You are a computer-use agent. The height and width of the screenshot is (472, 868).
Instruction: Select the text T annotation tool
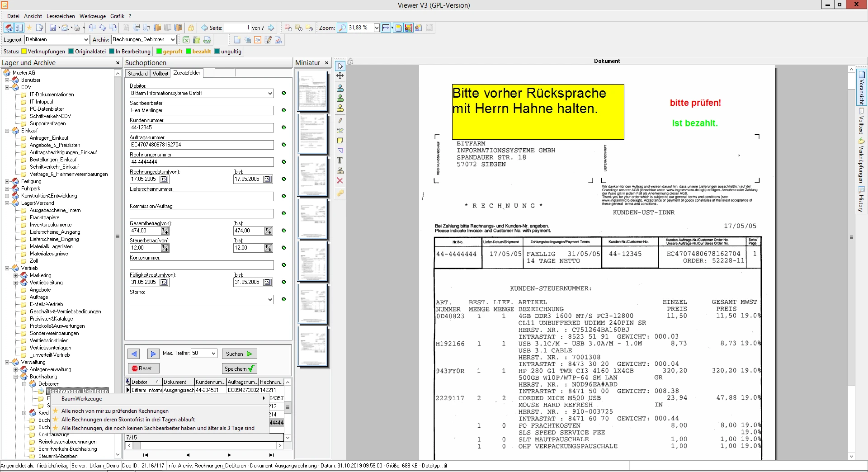[x=340, y=160]
